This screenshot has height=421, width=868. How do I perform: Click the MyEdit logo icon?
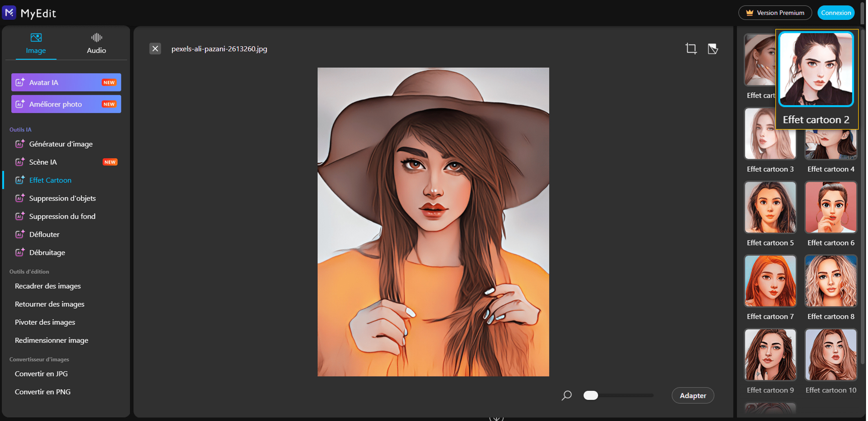pos(9,13)
